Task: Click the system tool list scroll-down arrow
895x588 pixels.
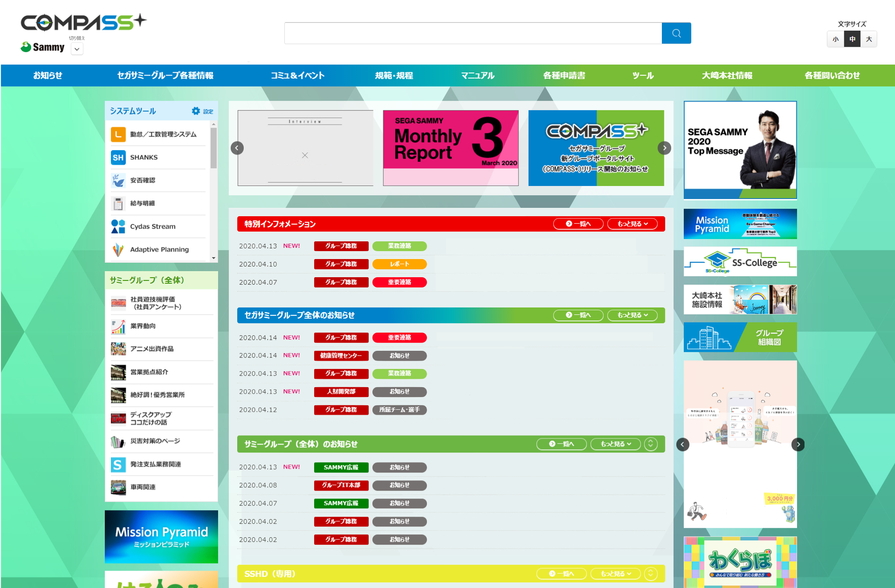Action: point(213,258)
